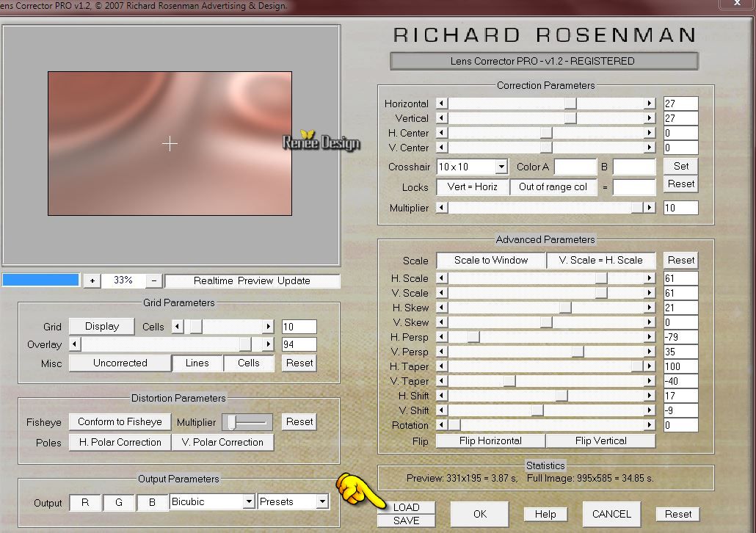
Task: Click the right arrow of the V. Center slider
Action: click(650, 148)
